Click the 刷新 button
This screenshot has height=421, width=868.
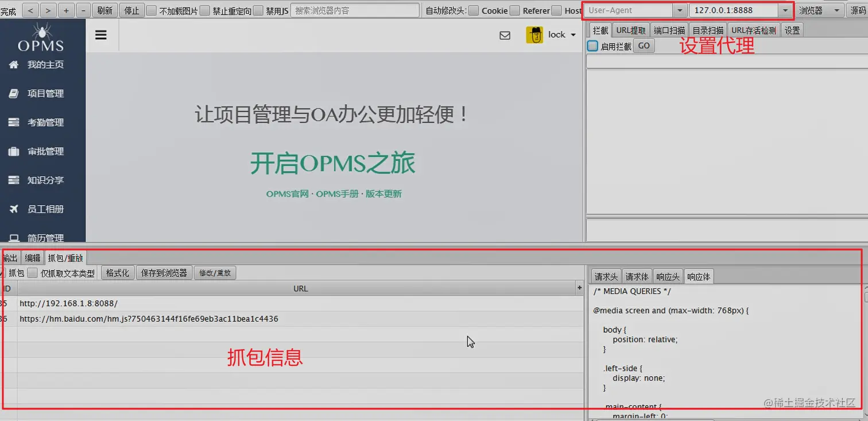tap(105, 10)
